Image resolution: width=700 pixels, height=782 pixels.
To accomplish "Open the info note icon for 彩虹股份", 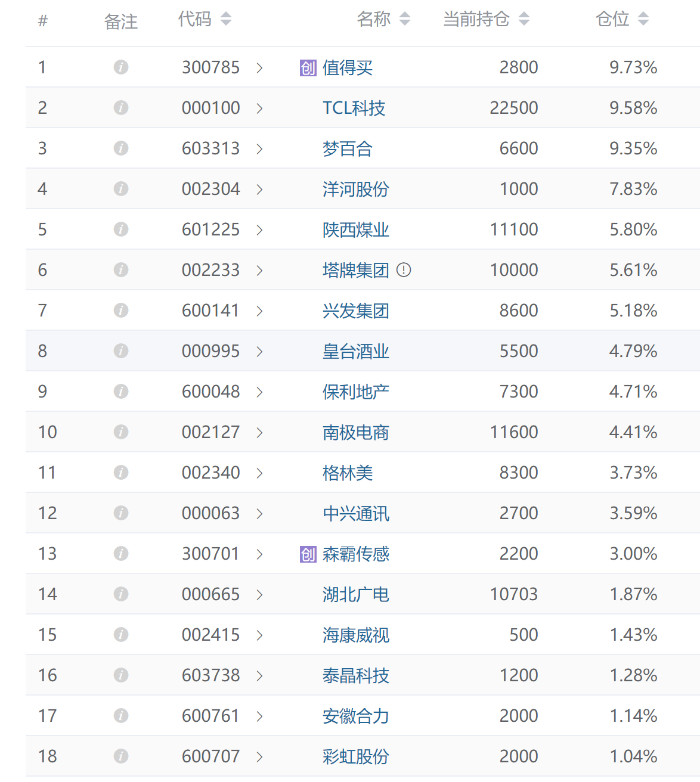I will [x=121, y=756].
